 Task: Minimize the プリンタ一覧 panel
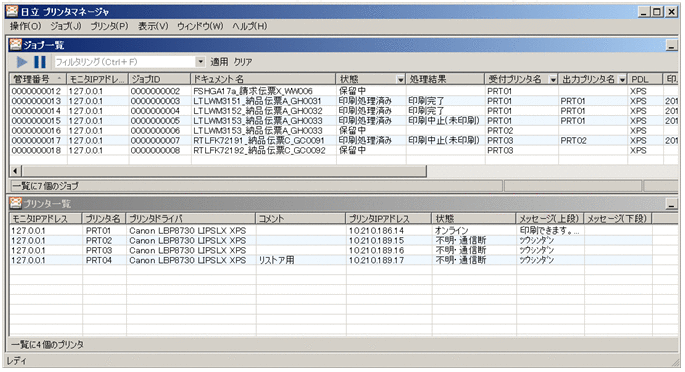671,203
